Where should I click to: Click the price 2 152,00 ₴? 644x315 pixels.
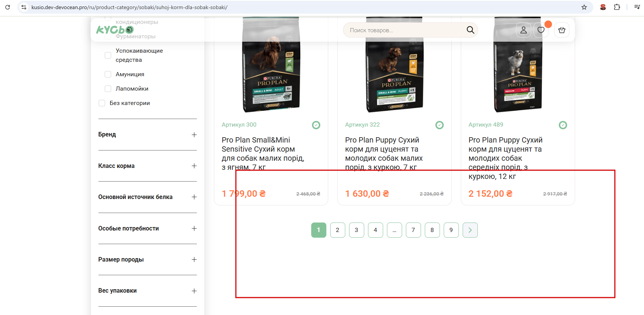coord(491,194)
